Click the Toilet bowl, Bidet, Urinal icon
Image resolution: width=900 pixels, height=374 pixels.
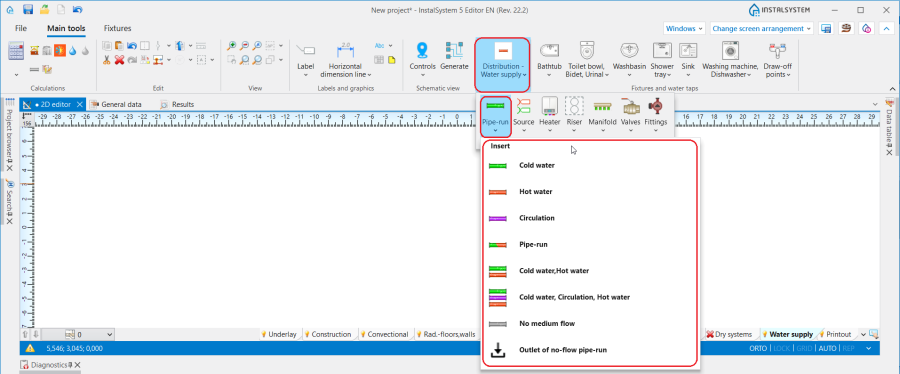[x=587, y=50]
